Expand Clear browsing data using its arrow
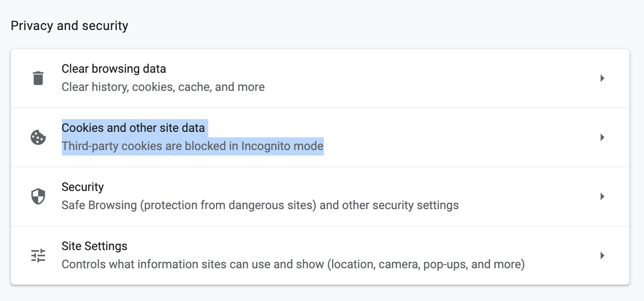The image size is (644, 301). (602, 78)
